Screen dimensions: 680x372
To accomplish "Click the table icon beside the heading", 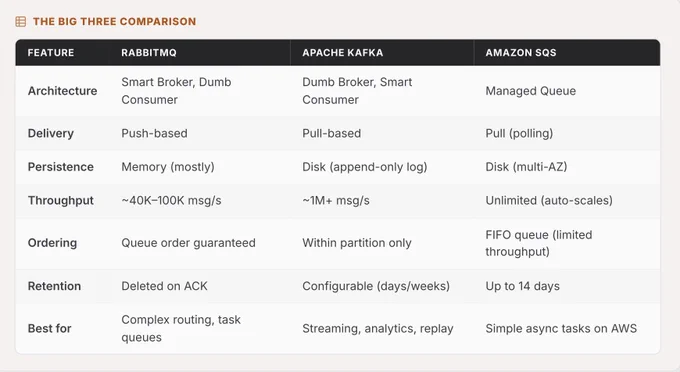I will 21,21.
